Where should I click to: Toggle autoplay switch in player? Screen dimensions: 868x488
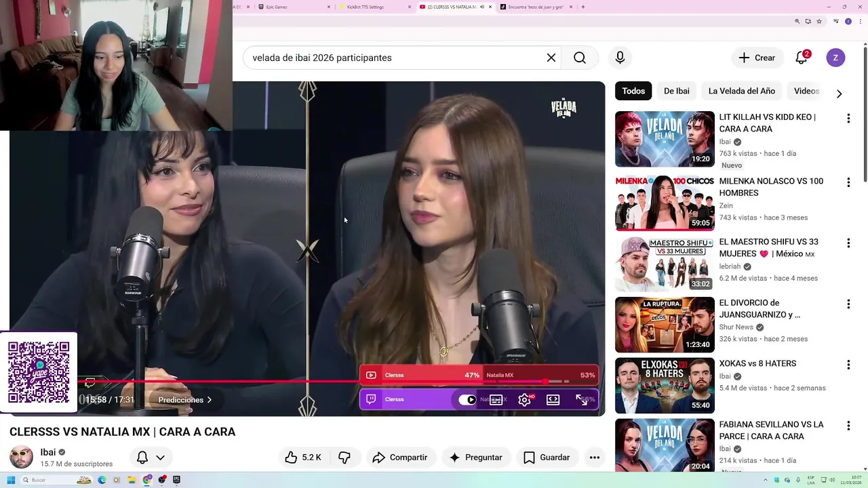coord(467,400)
